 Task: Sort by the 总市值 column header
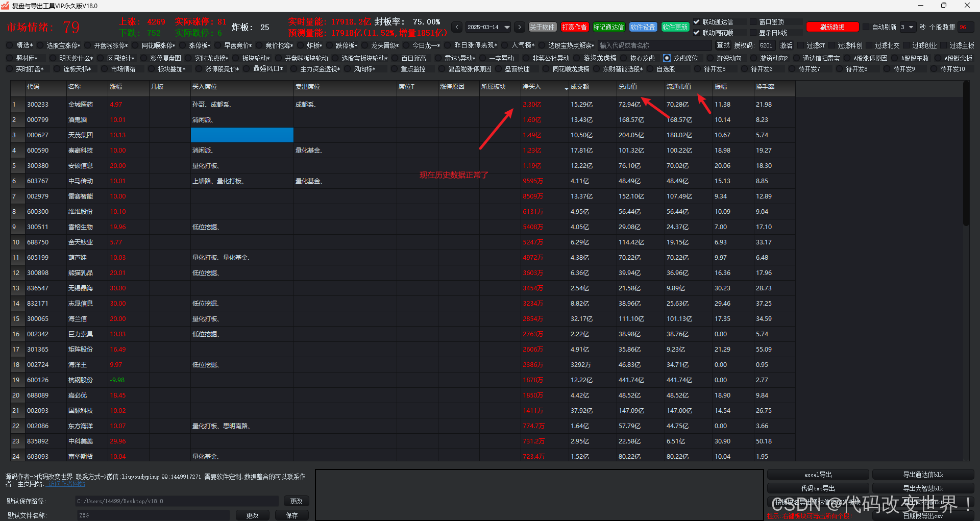(x=640, y=87)
